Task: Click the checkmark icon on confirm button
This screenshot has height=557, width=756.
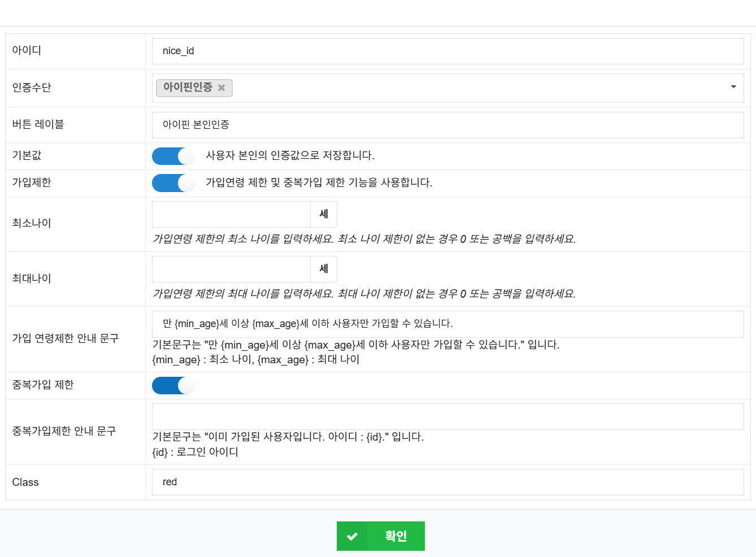Action: tap(352, 536)
